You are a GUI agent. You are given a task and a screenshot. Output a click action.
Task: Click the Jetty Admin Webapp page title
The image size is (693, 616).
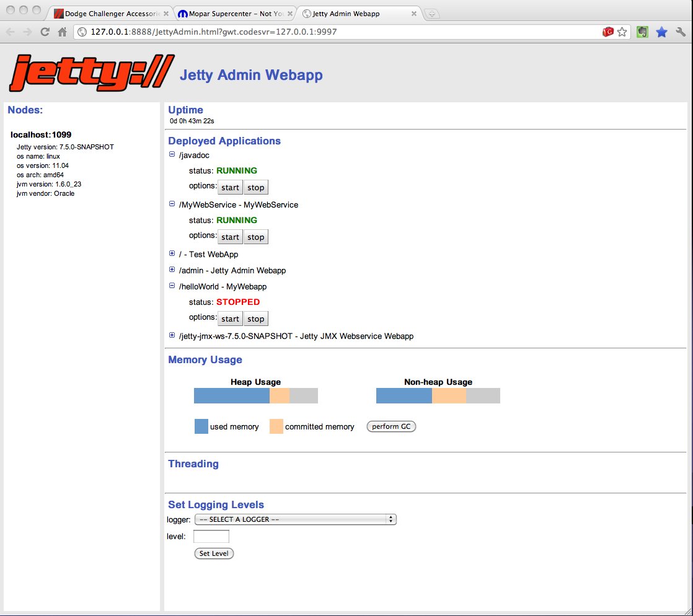[x=251, y=75]
